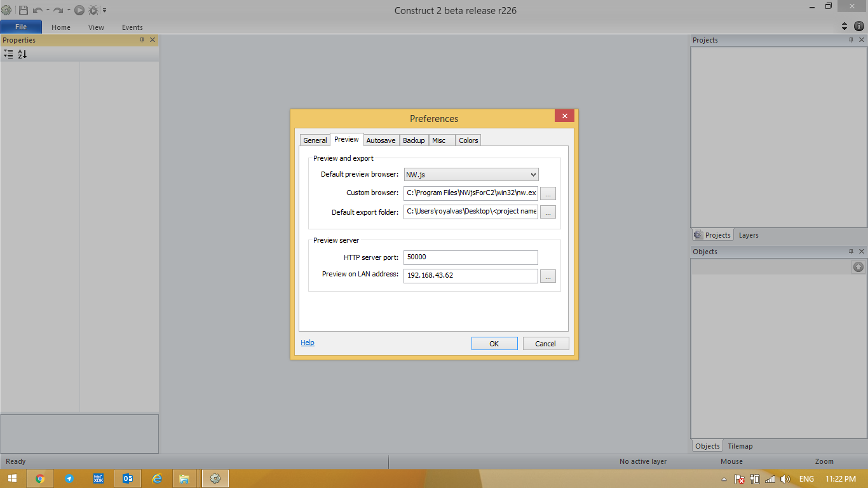
Task: Open Backup tab in Preferences
Action: coord(414,140)
